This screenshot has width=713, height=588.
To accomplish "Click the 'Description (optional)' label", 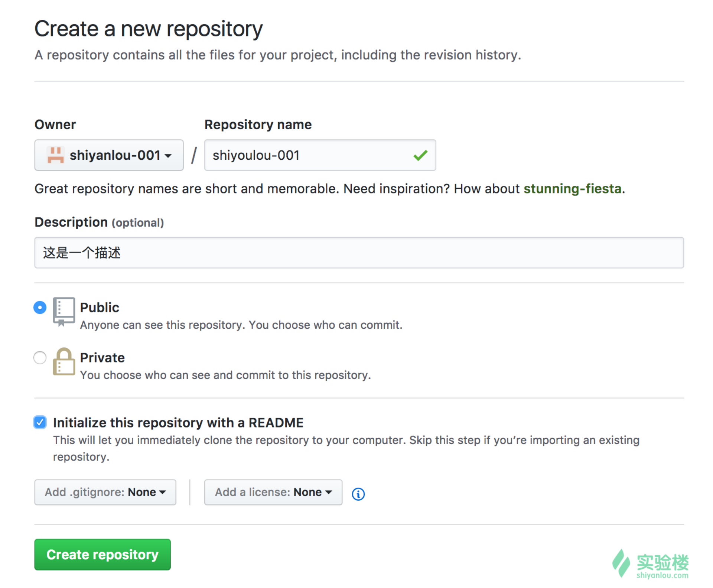I will pos(99,222).
